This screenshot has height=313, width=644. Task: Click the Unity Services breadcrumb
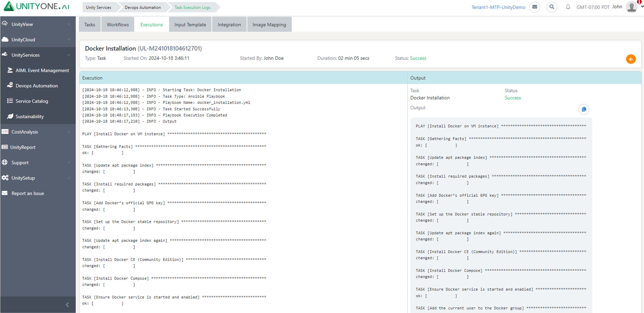[98, 7]
